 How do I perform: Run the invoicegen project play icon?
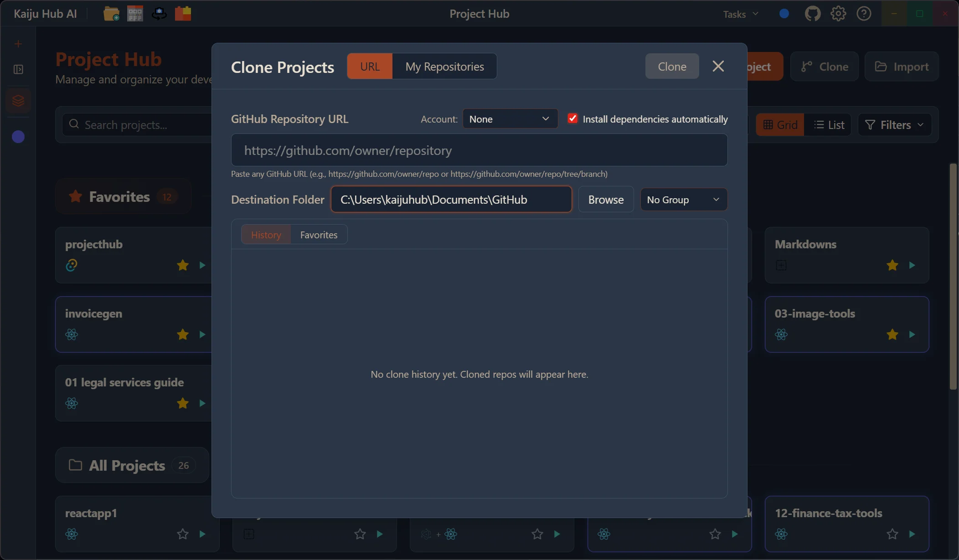(202, 334)
